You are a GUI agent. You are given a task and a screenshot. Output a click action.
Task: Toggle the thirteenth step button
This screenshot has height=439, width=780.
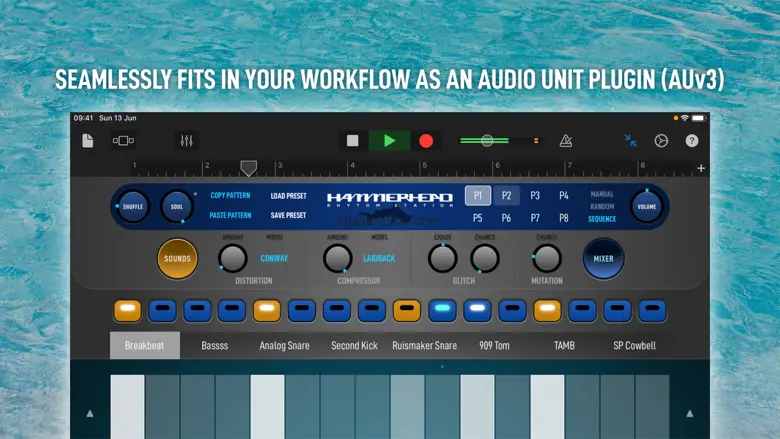(547, 310)
